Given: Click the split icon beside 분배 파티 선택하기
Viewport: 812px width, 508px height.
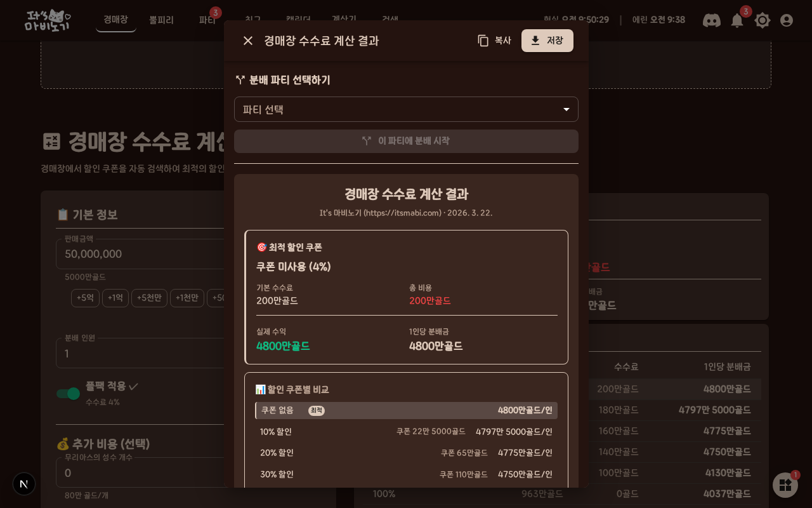Looking at the screenshot, I should [x=240, y=80].
